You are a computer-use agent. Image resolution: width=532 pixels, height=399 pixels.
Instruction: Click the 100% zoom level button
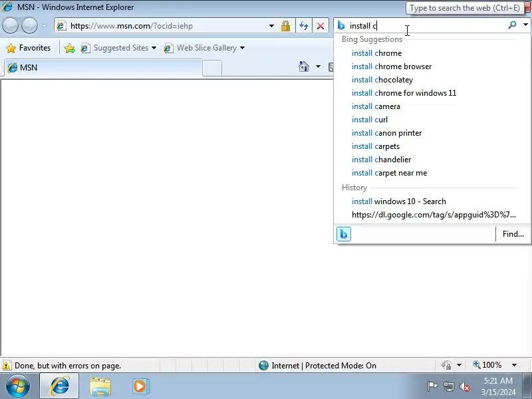coord(487,365)
